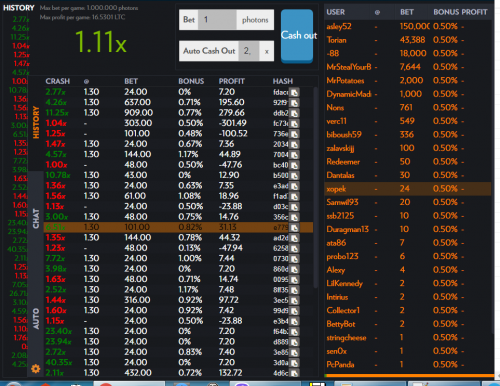Open player biboush59's profile
Viewport: 500px width, 386px height.
point(344,135)
